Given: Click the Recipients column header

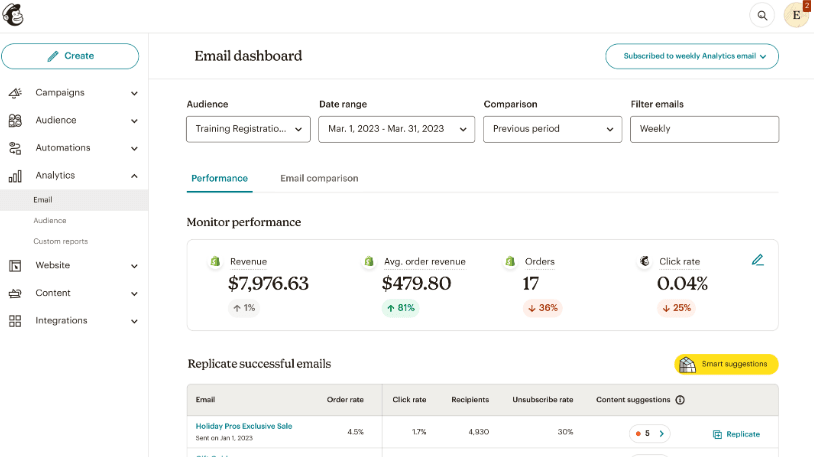Looking at the screenshot, I should (x=470, y=400).
